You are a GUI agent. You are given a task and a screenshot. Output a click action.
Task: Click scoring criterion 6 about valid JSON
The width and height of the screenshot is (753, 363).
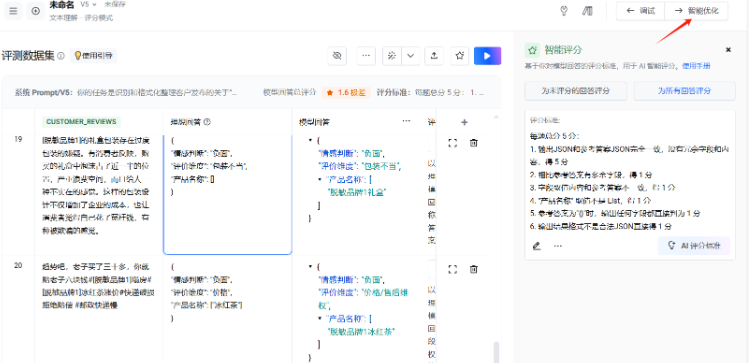pyautogui.click(x=600, y=226)
